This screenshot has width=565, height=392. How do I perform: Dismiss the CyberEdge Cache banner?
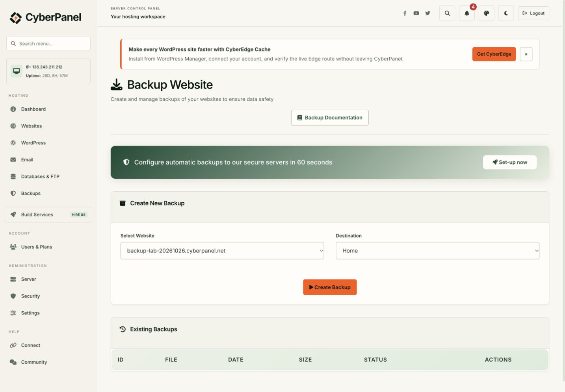[x=526, y=54]
